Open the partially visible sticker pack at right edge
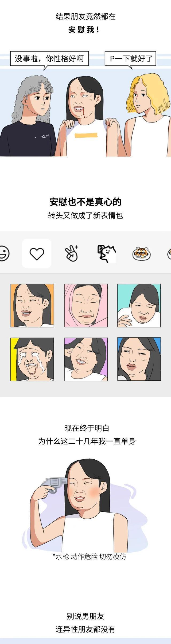Screen dimensions: 171x644 click(169, 254)
